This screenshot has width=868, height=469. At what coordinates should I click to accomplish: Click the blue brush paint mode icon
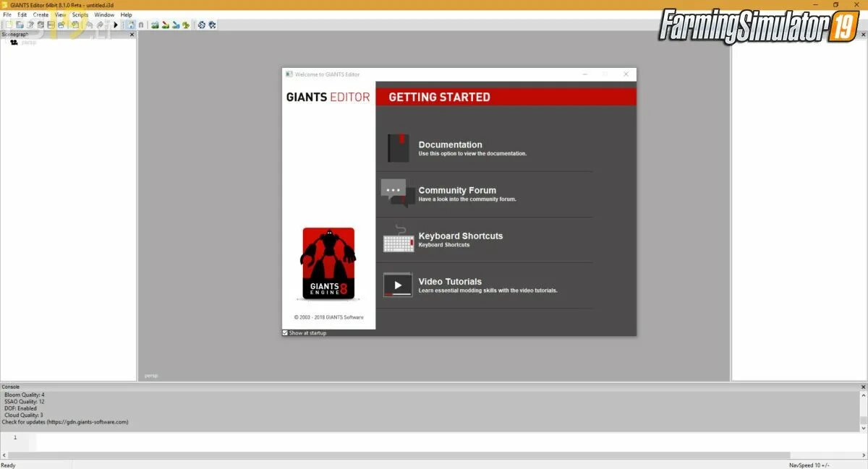(x=175, y=25)
